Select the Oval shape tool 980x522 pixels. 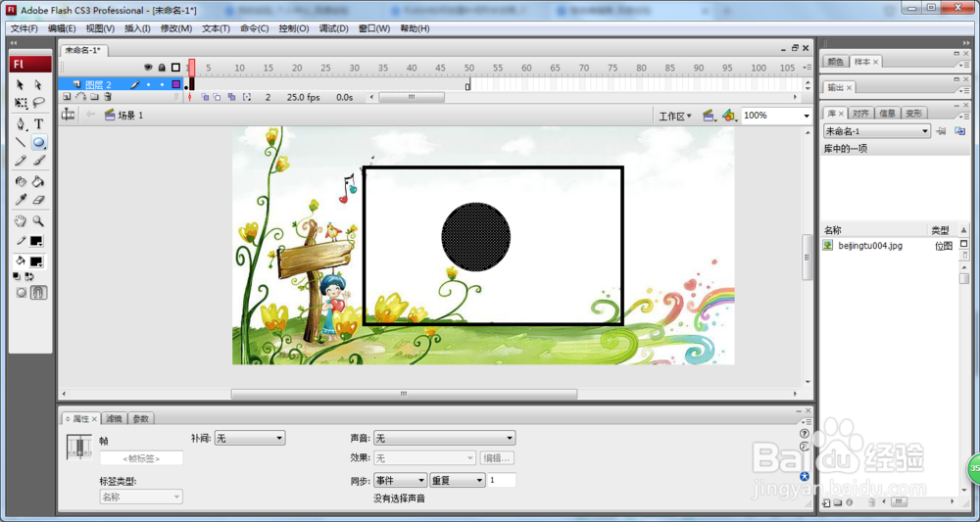point(39,142)
